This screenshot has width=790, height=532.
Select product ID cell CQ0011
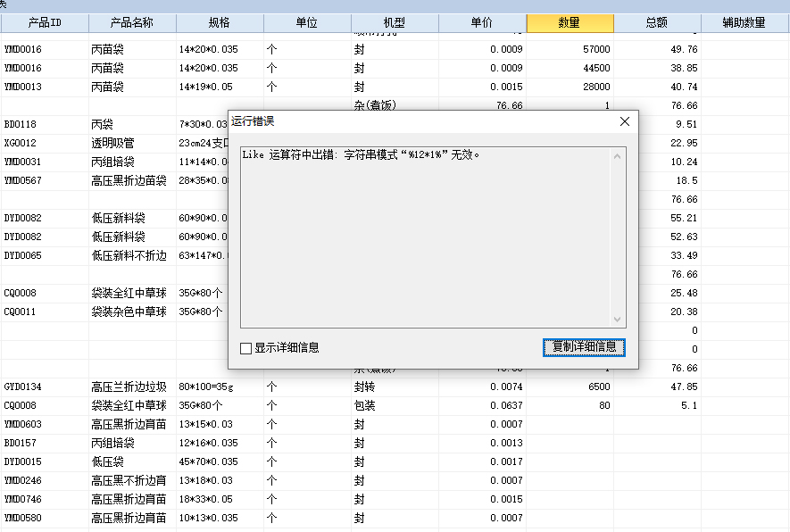pos(45,312)
